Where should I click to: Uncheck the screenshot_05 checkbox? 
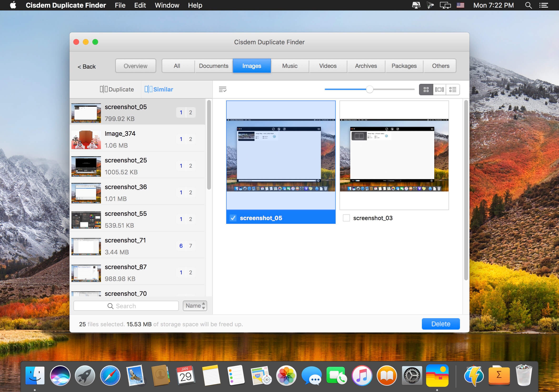233,218
